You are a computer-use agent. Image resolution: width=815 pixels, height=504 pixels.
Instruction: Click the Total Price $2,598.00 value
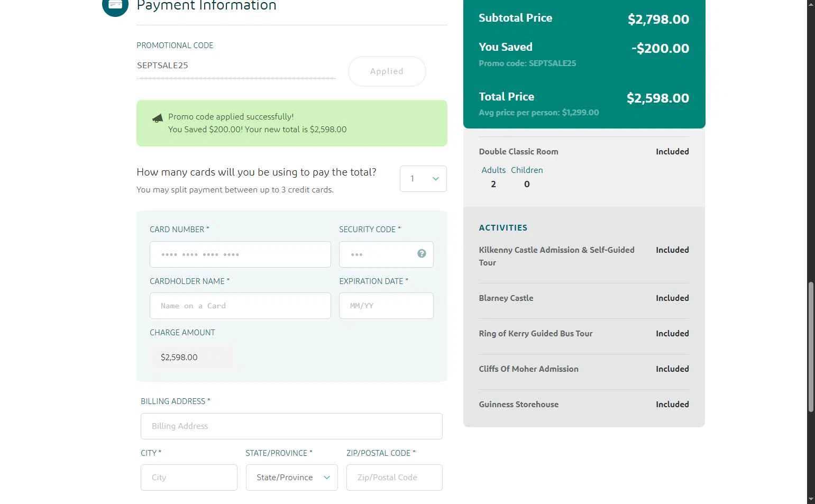[658, 98]
